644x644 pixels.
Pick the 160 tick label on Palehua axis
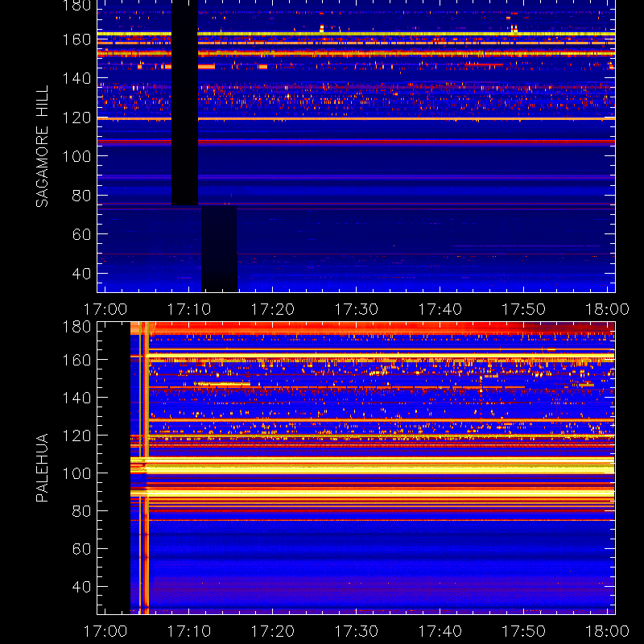76,360
